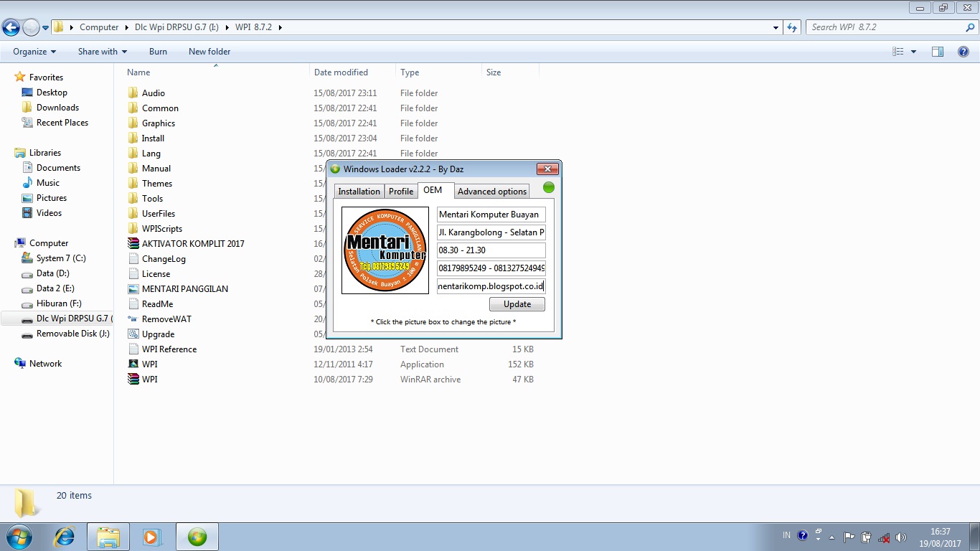Click the Favorites star icon
This screenshot has width=980, height=551.
tap(20, 77)
